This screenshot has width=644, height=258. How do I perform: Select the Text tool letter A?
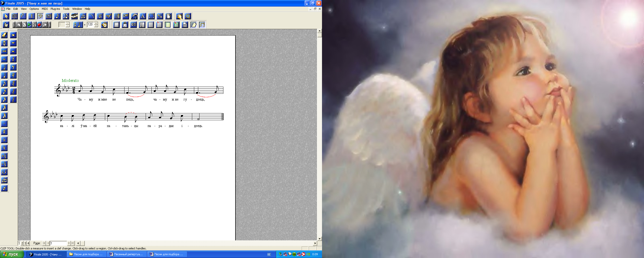(143, 16)
